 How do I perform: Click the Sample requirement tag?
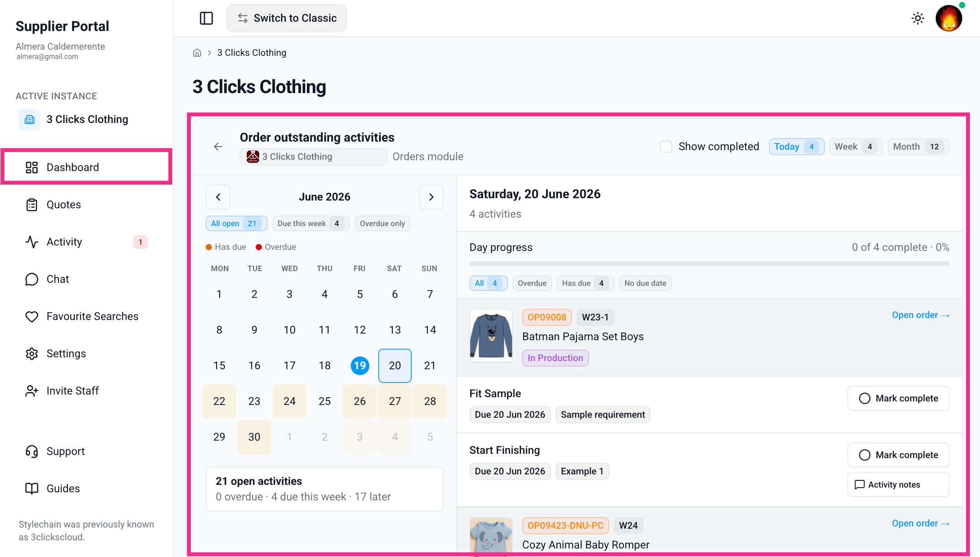[x=603, y=415]
